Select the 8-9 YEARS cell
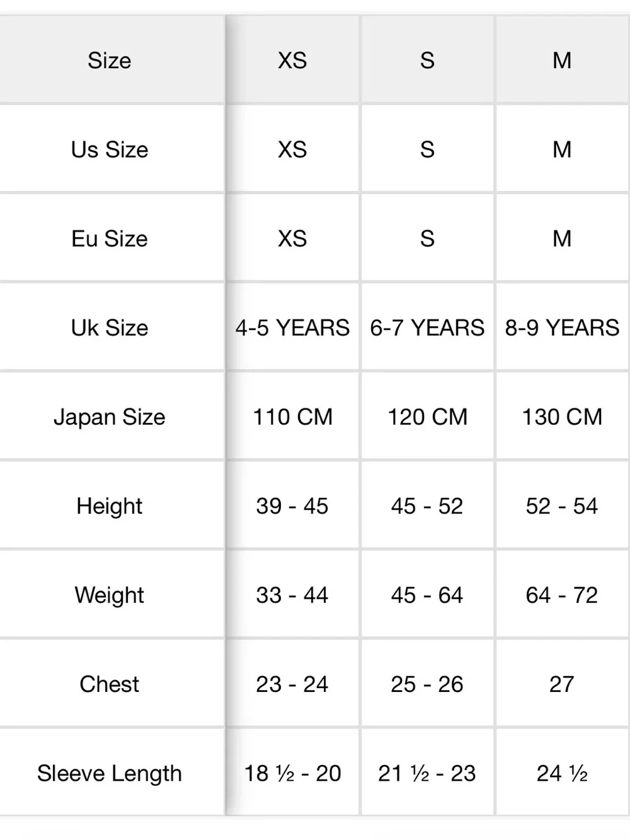 point(562,328)
